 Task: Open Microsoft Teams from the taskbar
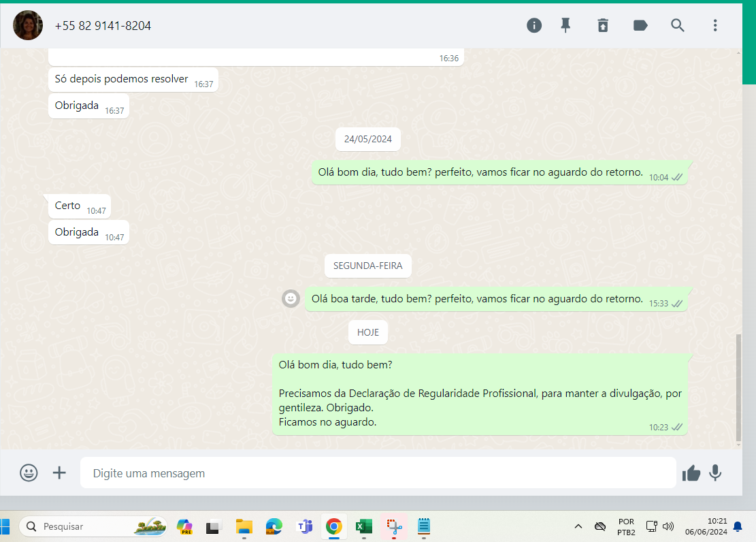(x=305, y=526)
